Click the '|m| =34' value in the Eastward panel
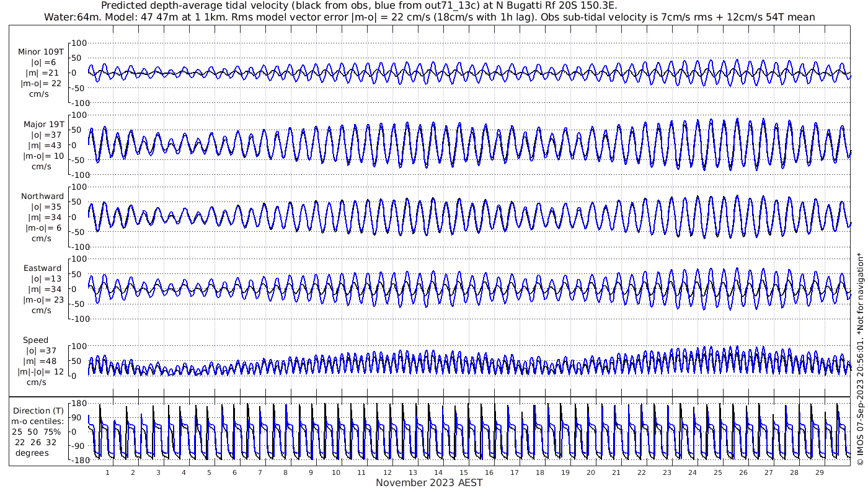 (42, 290)
